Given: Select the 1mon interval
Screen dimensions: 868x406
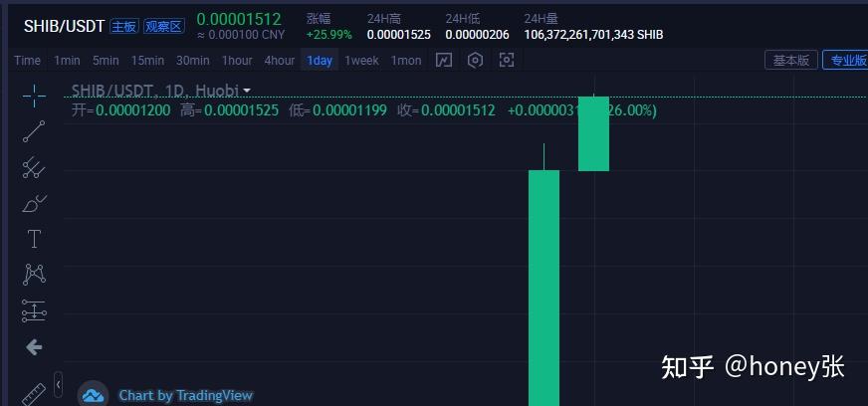Looking at the screenshot, I should pyautogui.click(x=406, y=61).
